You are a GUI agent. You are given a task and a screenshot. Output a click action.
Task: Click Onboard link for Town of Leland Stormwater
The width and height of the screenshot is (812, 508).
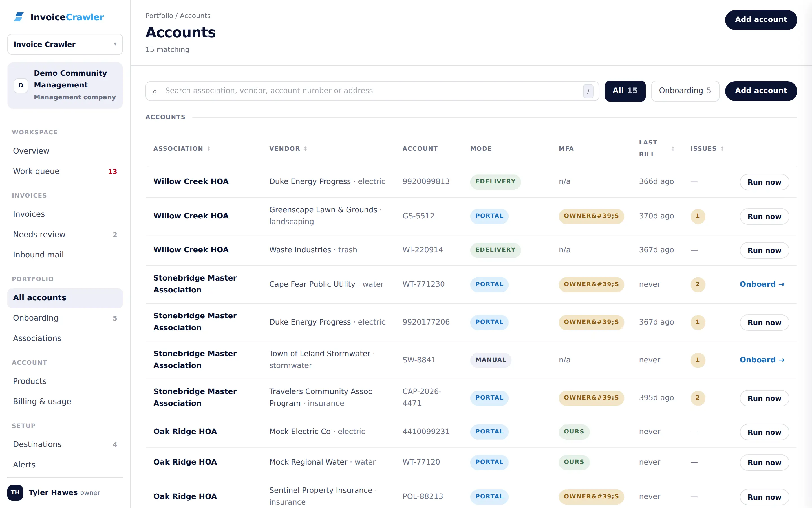pyautogui.click(x=762, y=360)
